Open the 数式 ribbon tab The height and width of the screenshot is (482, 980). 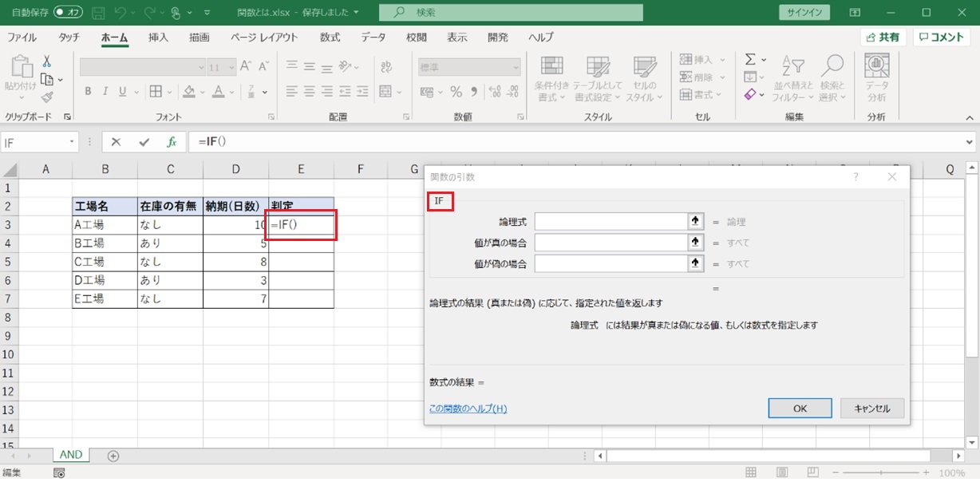pyautogui.click(x=330, y=38)
